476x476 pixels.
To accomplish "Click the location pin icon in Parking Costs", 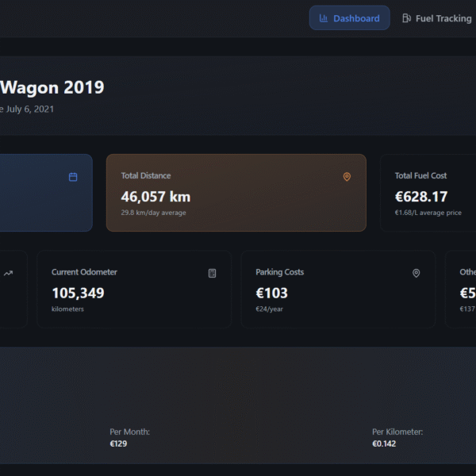I will point(416,273).
